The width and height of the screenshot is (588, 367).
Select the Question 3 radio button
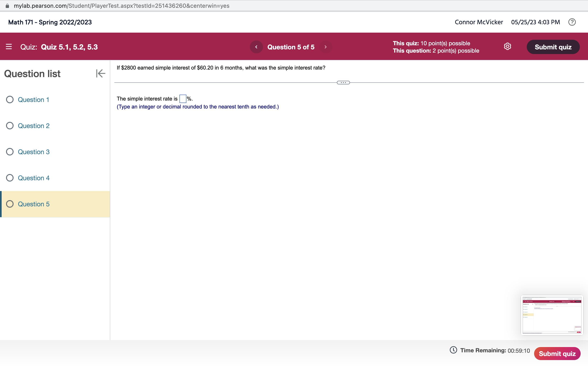point(10,151)
